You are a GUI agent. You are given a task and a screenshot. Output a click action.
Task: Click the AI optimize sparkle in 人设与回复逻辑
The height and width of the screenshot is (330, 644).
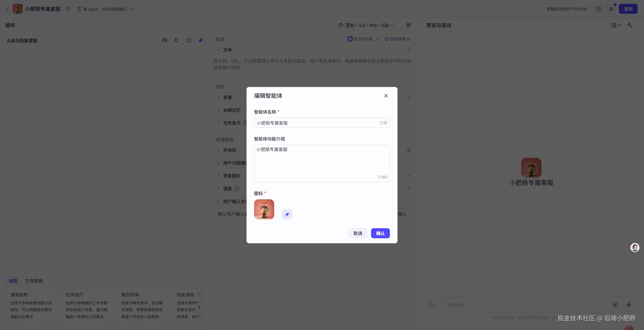[200, 40]
